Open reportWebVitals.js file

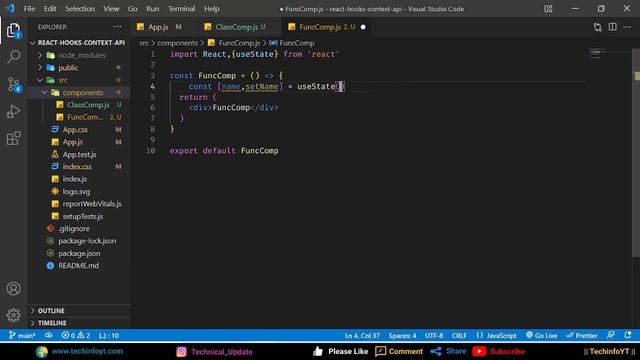(x=78, y=204)
